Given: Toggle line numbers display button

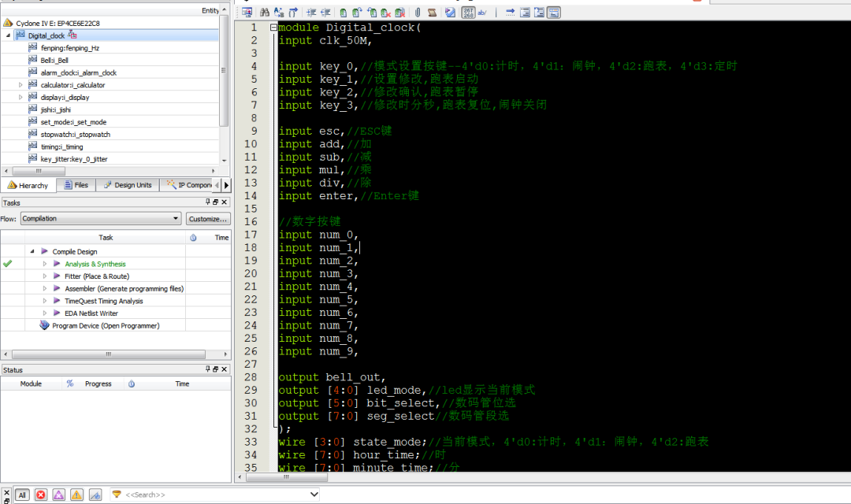Looking at the screenshot, I should [x=469, y=12].
